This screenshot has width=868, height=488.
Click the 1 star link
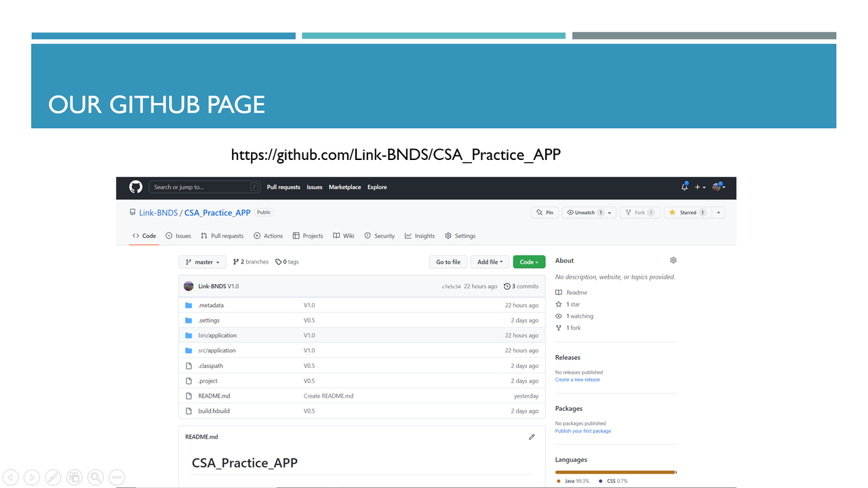click(568, 304)
